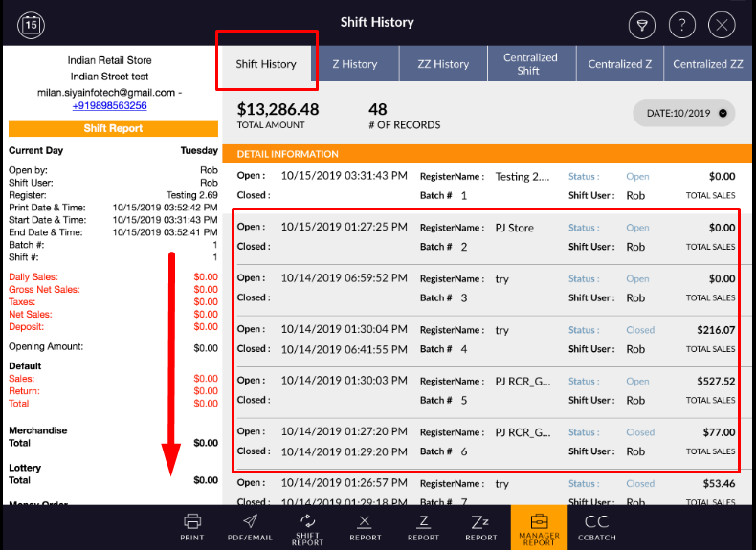This screenshot has width=756, height=550.
Task: Run the ZZ Report
Action: 480,527
